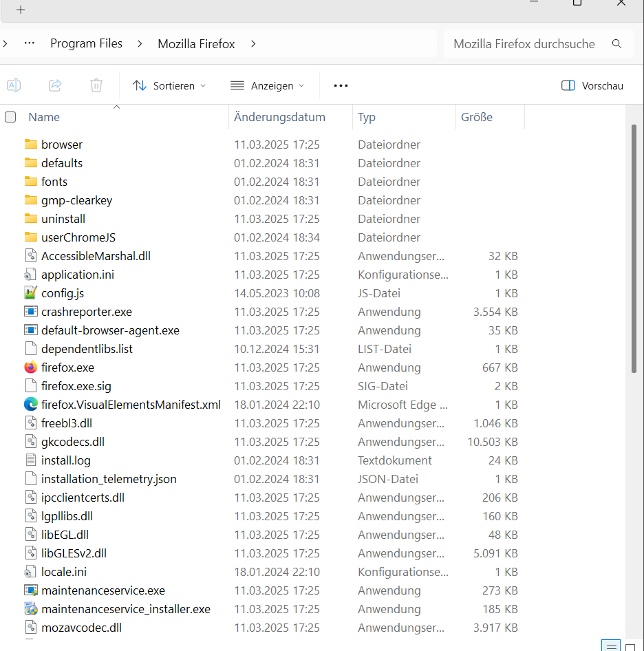This screenshot has height=651, width=644.
Task: Click the 14.05.2023 10:08 date entry
Action: tap(277, 293)
